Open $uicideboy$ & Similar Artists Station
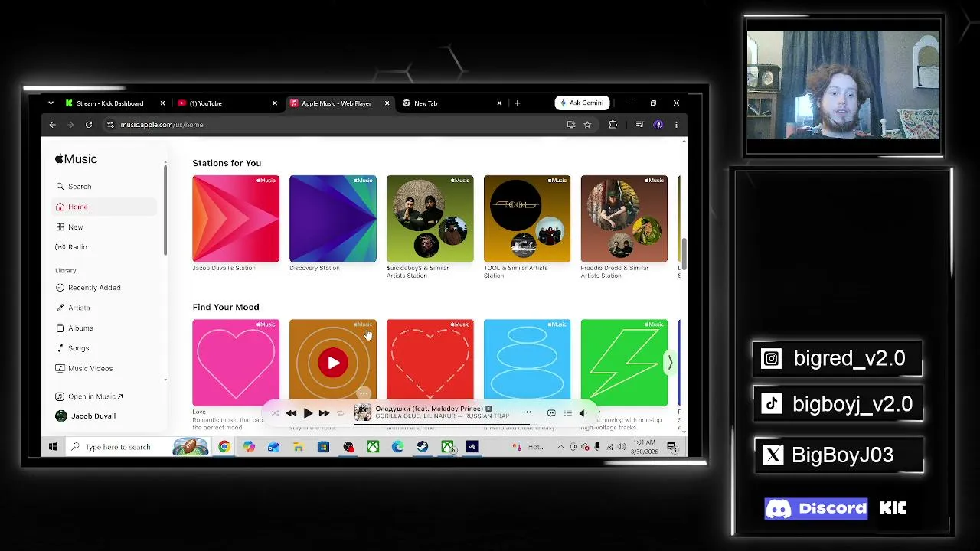Viewport: 980px width, 551px height. [430, 219]
